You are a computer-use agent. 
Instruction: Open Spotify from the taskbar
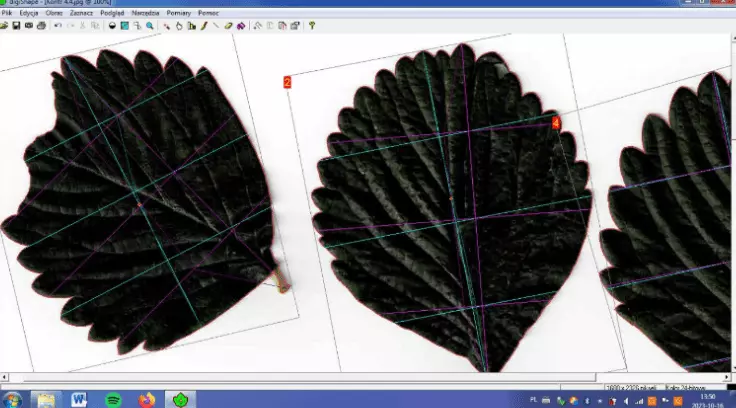coord(113,399)
